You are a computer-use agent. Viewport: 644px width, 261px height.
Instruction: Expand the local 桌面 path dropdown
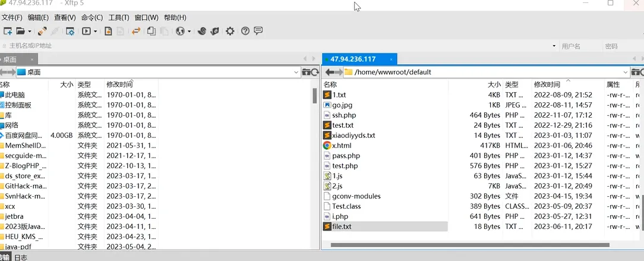pos(296,72)
